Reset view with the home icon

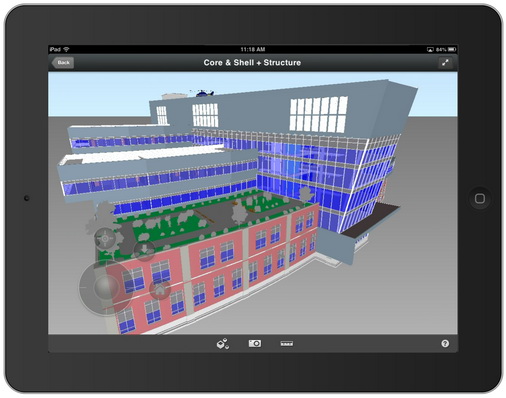point(160,289)
